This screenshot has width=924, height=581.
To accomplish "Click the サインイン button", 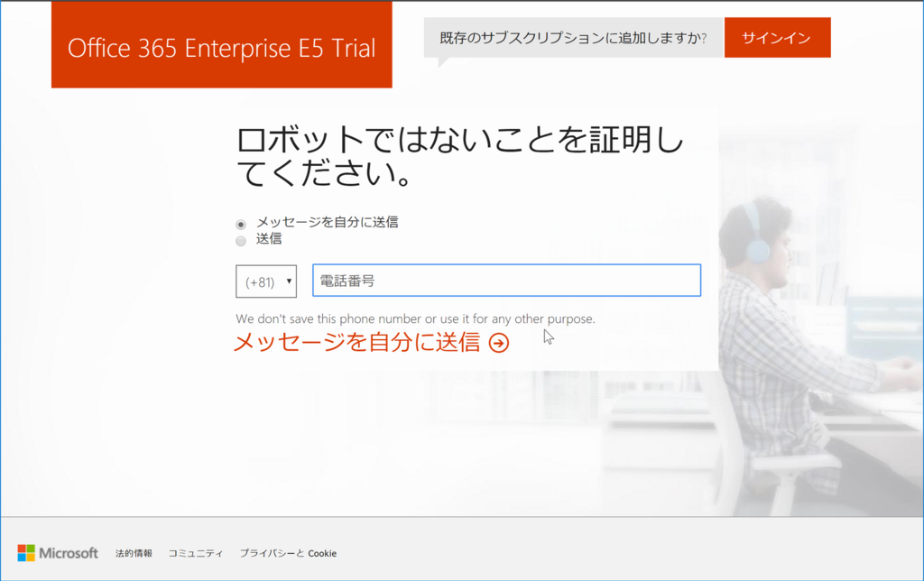I will (777, 38).
